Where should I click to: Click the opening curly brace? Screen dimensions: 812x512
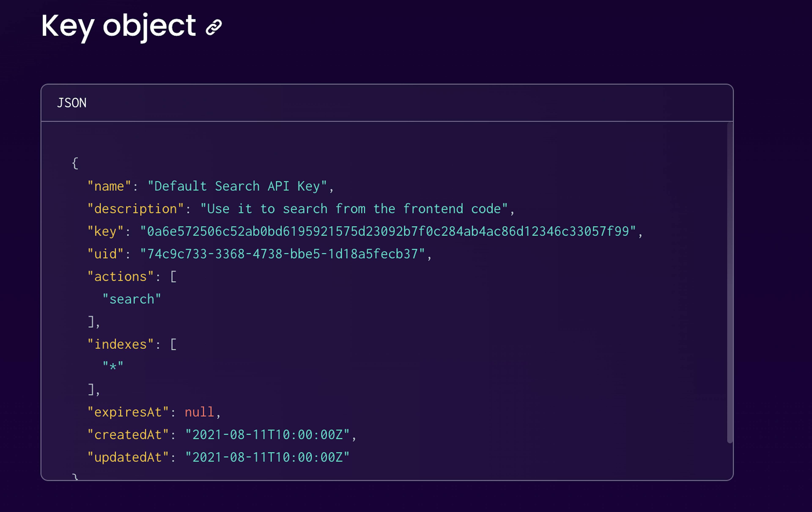pyautogui.click(x=75, y=164)
